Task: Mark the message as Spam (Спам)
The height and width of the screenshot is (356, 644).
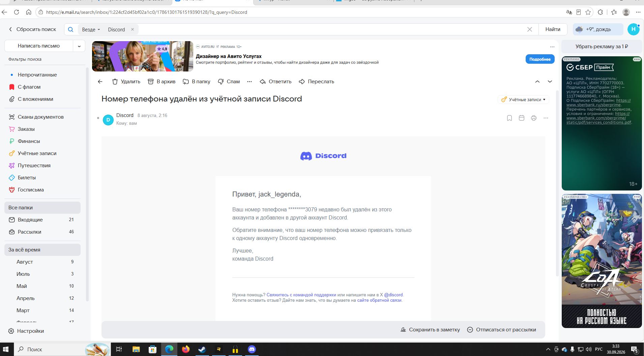Action: (x=229, y=82)
